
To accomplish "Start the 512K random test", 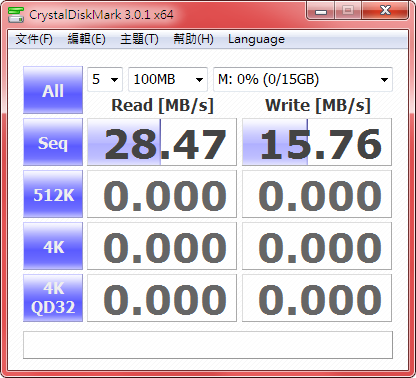I will (x=53, y=194).
